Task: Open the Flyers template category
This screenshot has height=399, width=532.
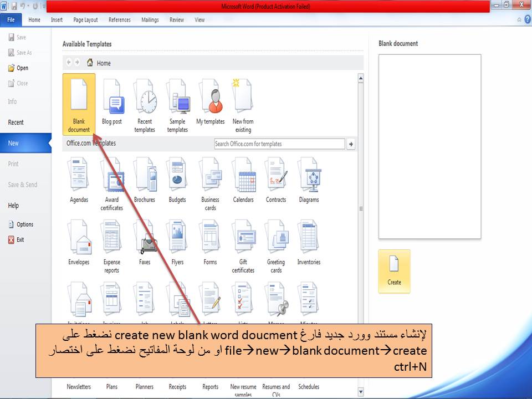Action: coord(177,242)
